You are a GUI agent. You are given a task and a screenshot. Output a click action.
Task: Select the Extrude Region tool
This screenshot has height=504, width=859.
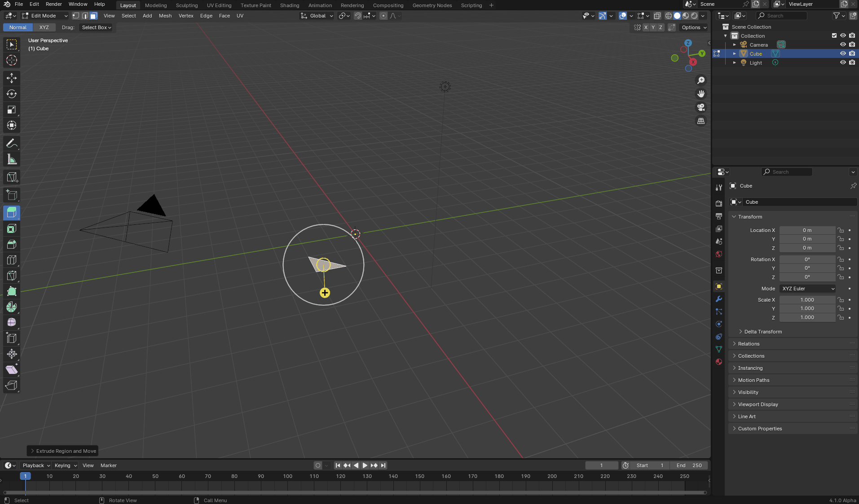12,212
